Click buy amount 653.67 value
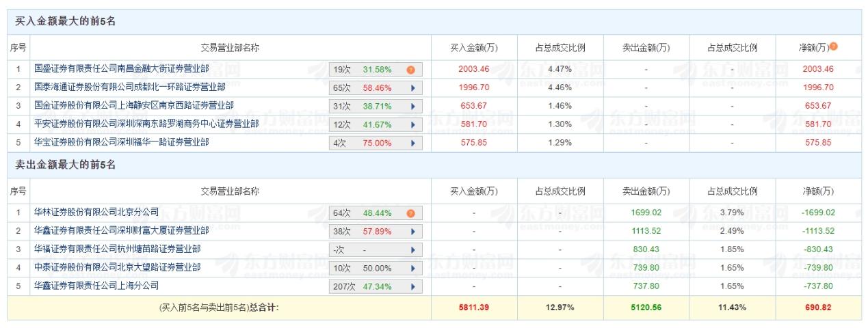The height and width of the screenshot is (328, 868). [x=473, y=106]
